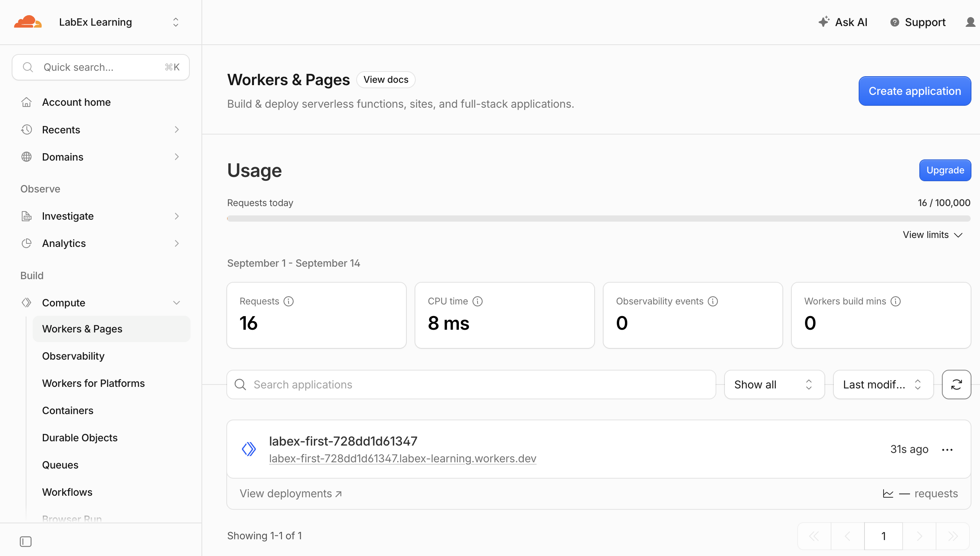This screenshot has width=980, height=556.
Task: Click the Quick search magnifier icon
Action: pyautogui.click(x=28, y=67)
